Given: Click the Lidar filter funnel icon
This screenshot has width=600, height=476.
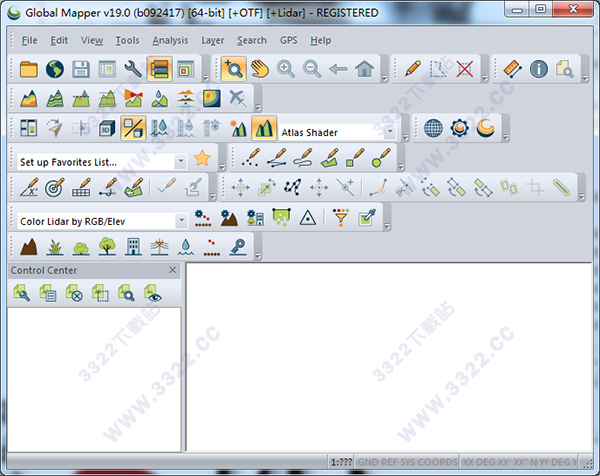Looking at the screenshot, I should (x=341, y=217).
